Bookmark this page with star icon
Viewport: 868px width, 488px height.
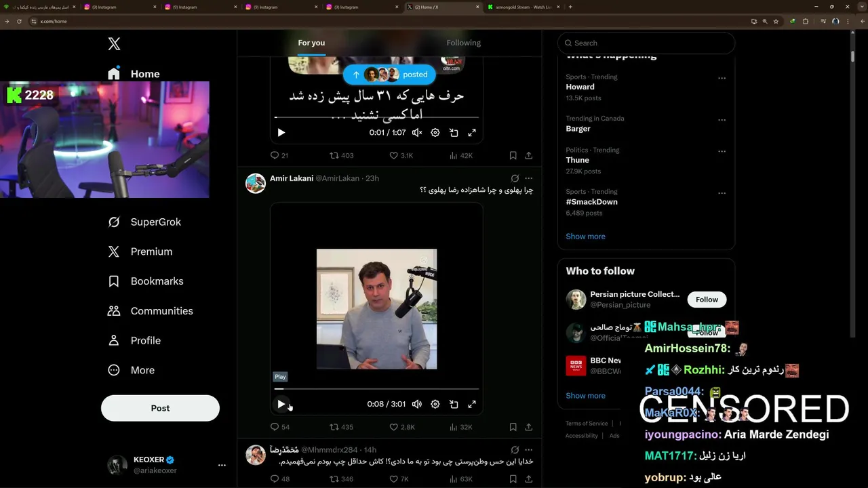click(x=776, y=21)
